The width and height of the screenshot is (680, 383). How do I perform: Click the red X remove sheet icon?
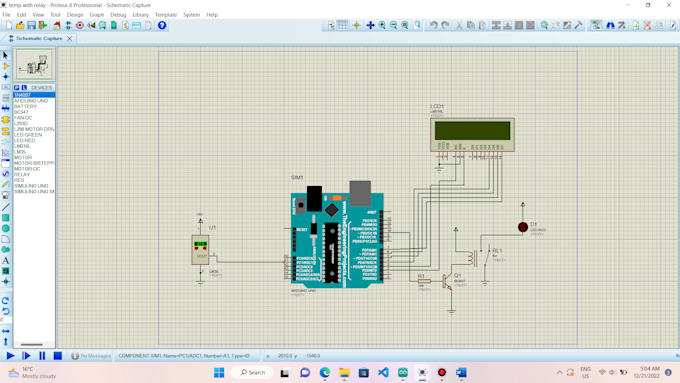647,26
